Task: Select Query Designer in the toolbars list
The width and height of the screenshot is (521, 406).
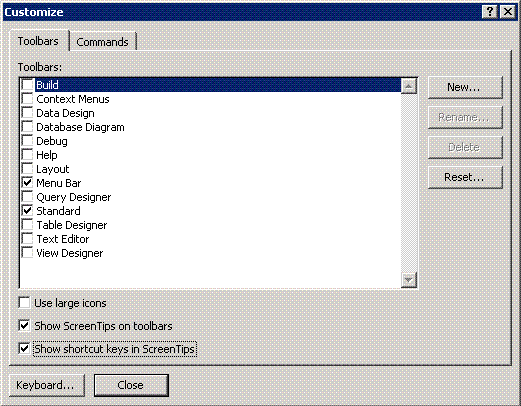Action: (x=74, y=197)
